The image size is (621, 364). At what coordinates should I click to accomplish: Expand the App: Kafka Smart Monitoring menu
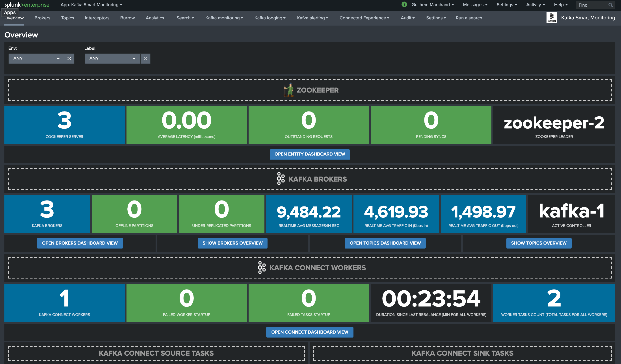[x=91, y=5]
